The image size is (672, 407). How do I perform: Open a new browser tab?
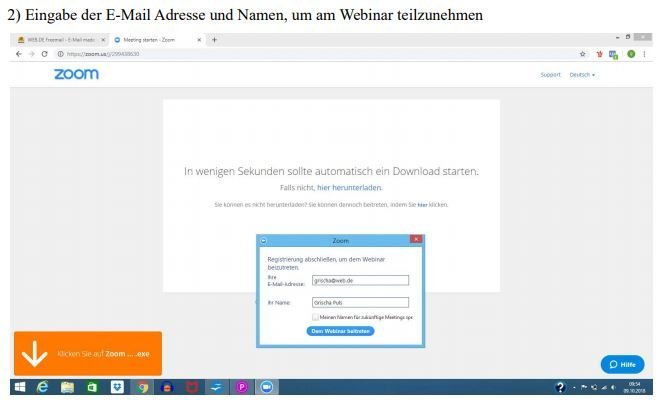(214, 40)
